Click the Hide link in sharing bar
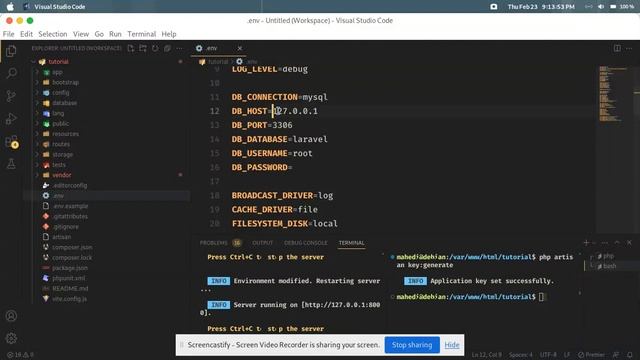 452,345
